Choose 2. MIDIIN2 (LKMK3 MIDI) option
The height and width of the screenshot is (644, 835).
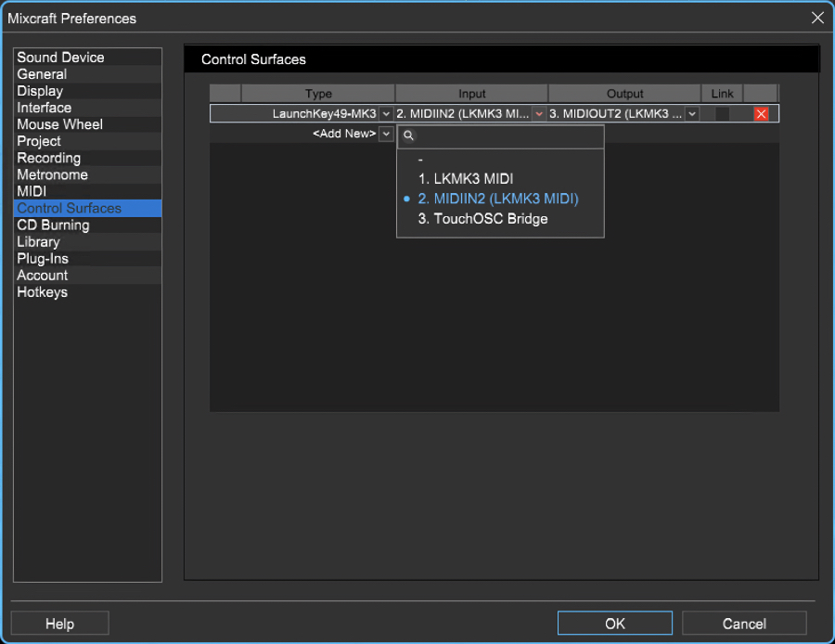coord(498,199)
